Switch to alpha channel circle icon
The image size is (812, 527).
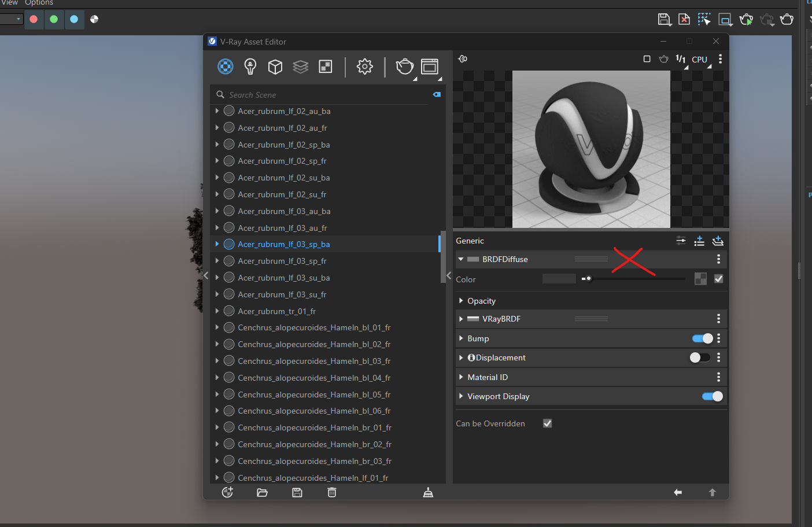pos(94,19)
